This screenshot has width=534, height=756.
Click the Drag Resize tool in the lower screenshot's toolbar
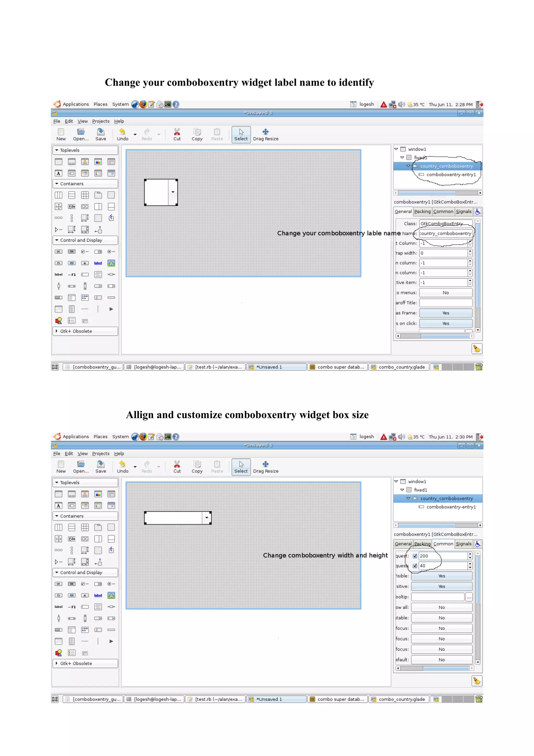point(265,467)
